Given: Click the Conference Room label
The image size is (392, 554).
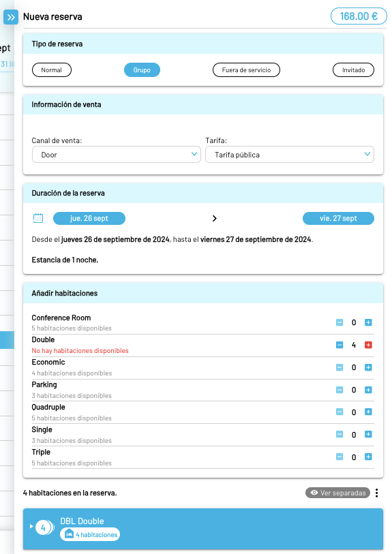Looking at the screenshot, I should point(61,318).
